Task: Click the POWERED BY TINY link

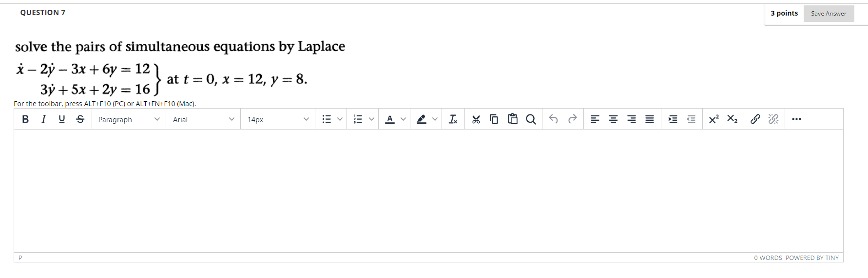Action: click(812, 258)
